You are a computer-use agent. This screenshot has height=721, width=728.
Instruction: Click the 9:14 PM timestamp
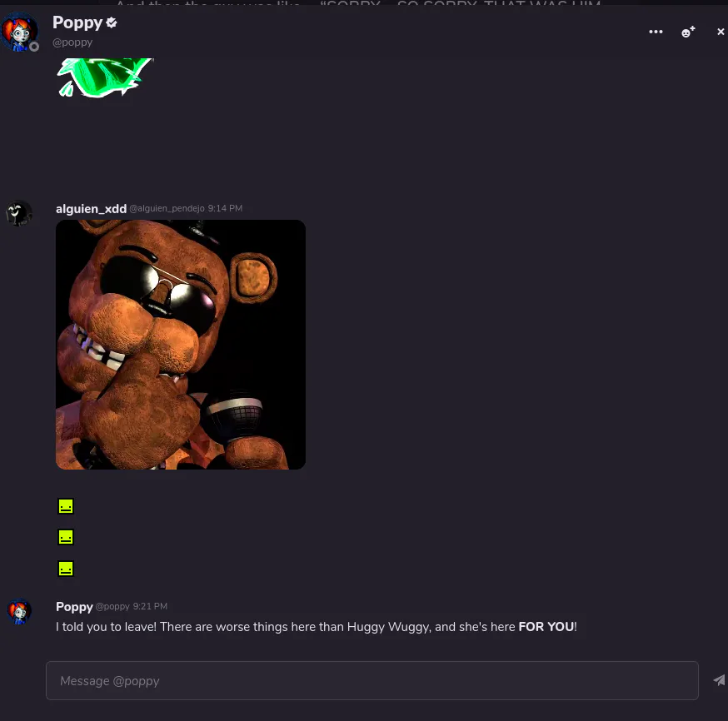coord(225,208)
